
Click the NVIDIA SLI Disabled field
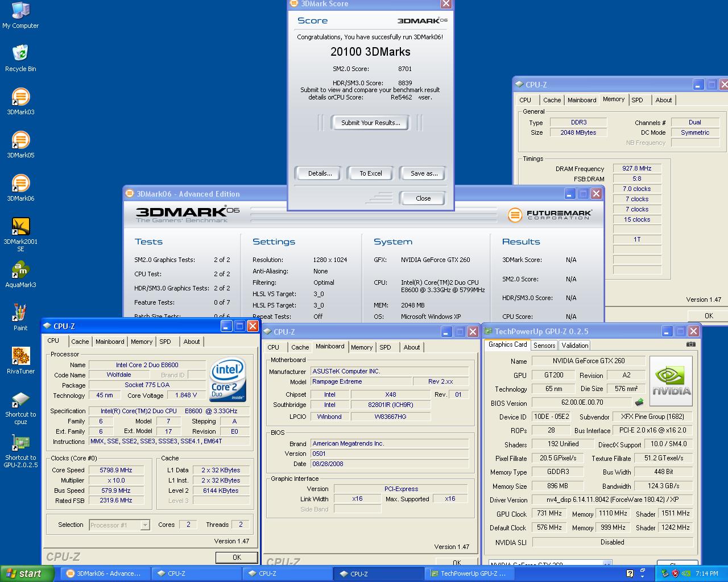coord(612,542)
